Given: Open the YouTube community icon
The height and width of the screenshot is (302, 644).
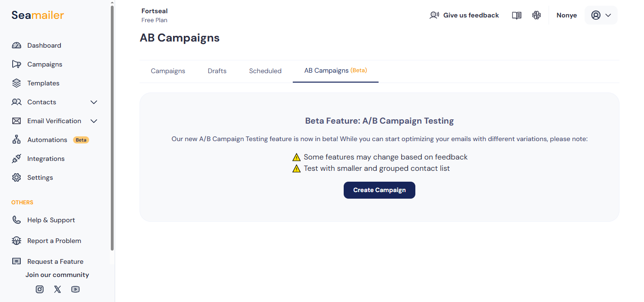Looking at the screenshot, I should 75,289.
